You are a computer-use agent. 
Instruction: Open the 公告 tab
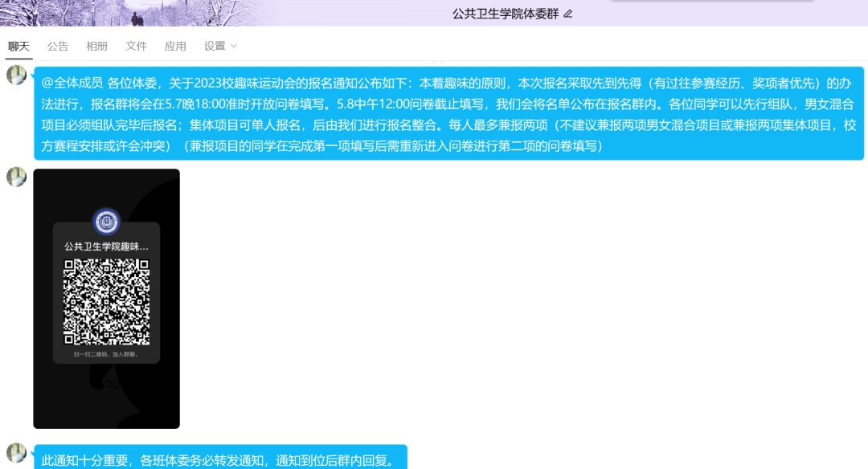click(x=58, y=47)
